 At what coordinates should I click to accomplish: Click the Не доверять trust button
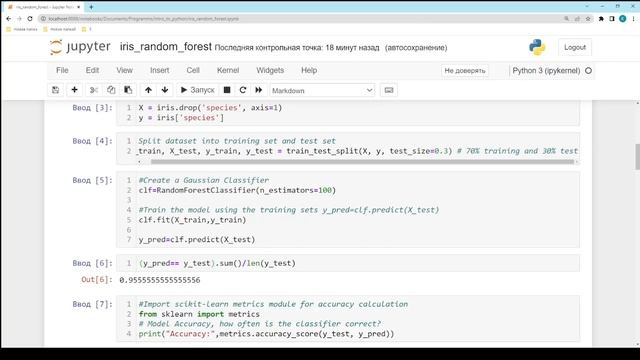point(465,71)
